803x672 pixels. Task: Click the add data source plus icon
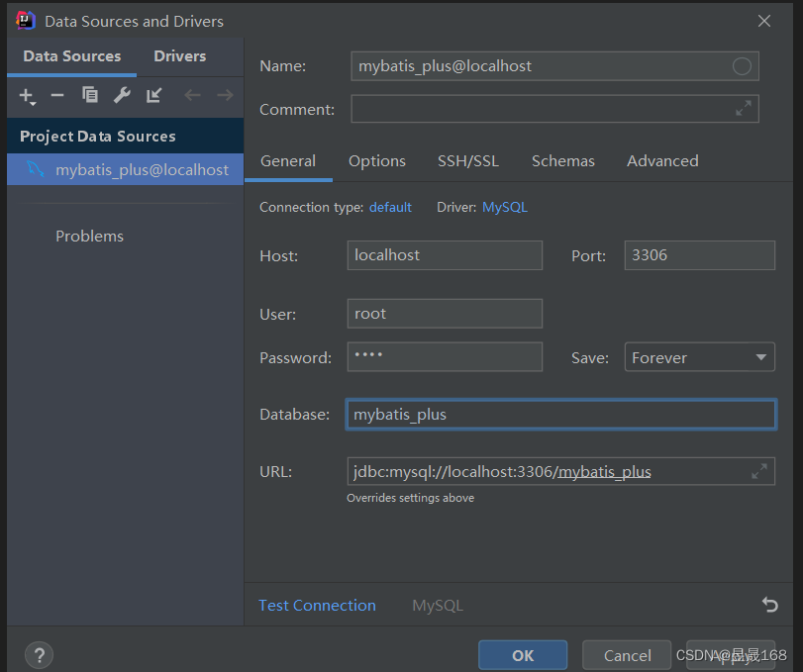point(27,96)
